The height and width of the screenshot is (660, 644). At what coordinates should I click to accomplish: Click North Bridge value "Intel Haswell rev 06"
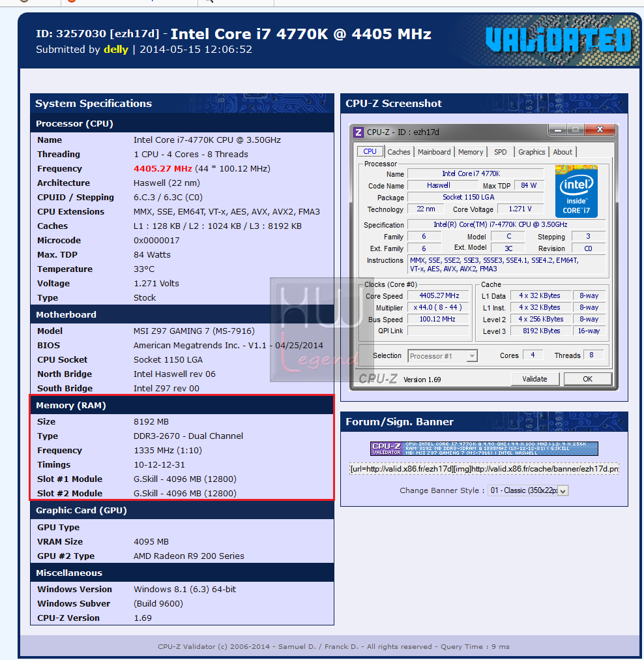click(174, 374)
